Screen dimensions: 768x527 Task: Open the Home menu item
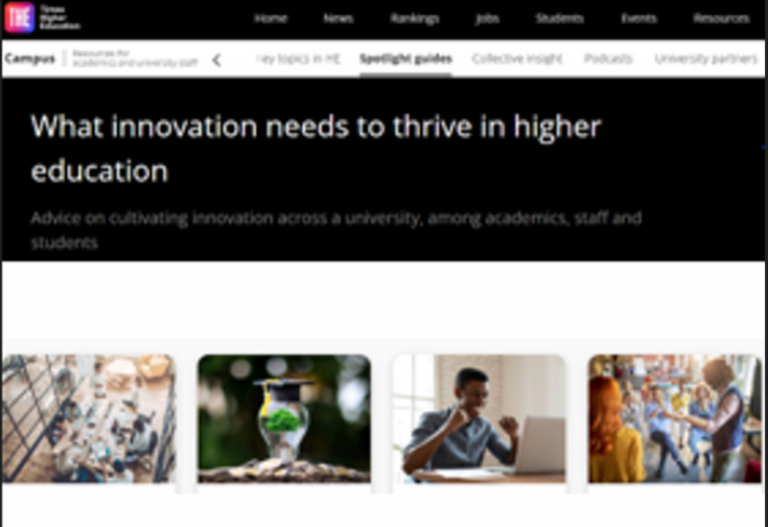(x=271, y=19)
